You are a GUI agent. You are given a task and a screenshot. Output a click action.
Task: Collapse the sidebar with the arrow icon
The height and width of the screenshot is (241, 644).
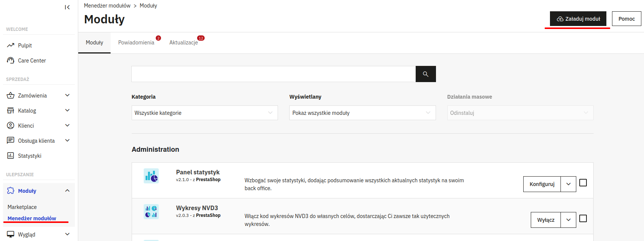(67, 7)
